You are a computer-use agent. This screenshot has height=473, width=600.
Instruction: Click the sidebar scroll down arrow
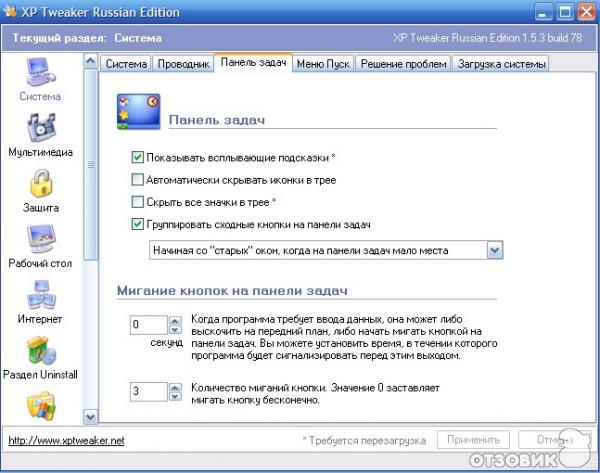click(91, 417)
